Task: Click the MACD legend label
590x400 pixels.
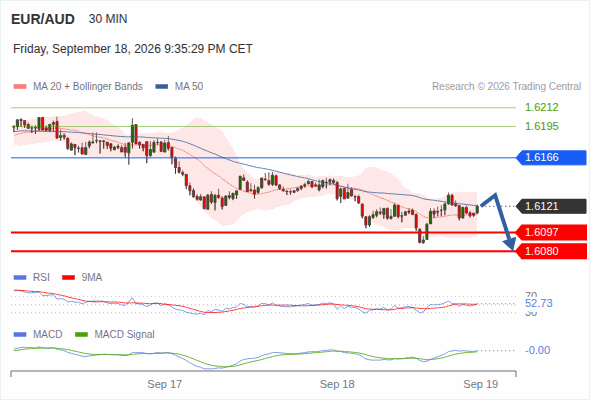Action: [47, 335]
